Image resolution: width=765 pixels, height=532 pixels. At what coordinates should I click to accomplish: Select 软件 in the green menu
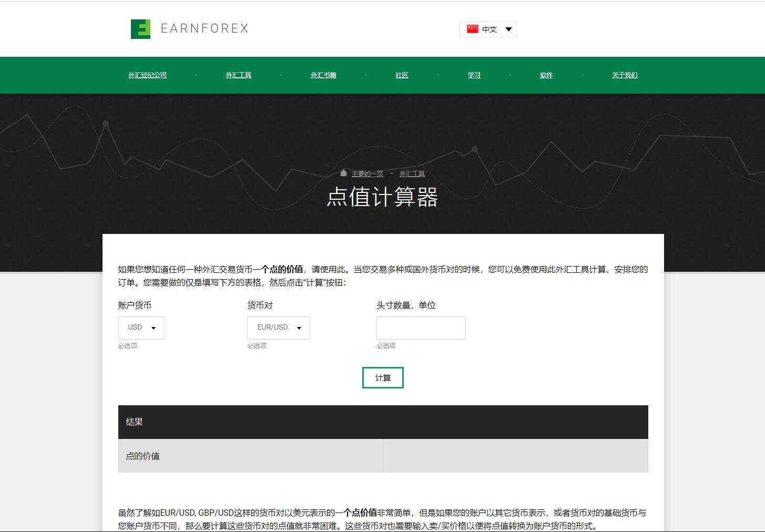[546, 75]
